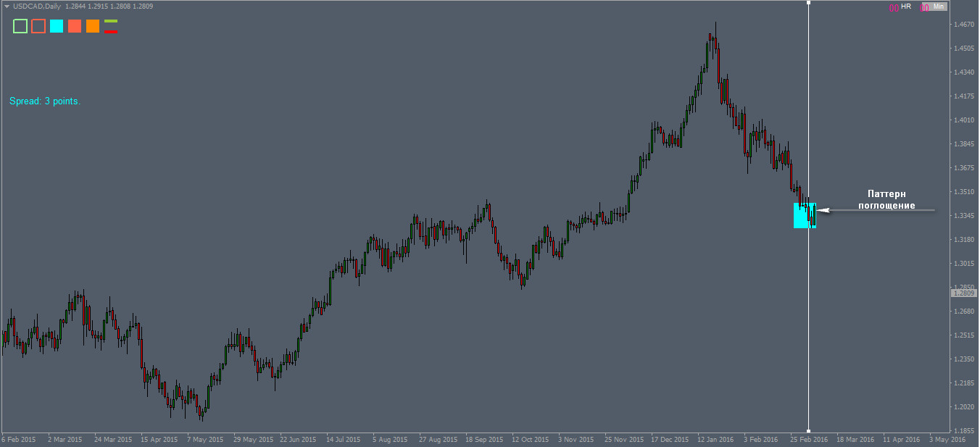
Task: Click the HR hours timer label
Action: (906, 7)
